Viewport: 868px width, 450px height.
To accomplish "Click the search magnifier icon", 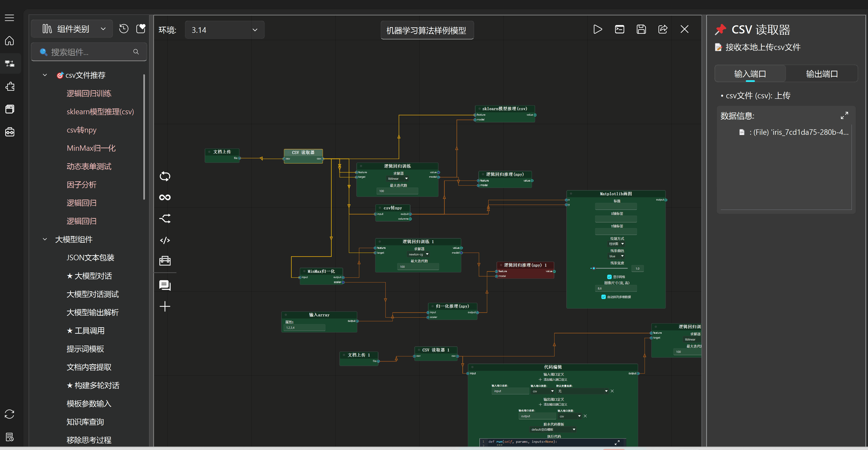I will [x=136, y=52].
